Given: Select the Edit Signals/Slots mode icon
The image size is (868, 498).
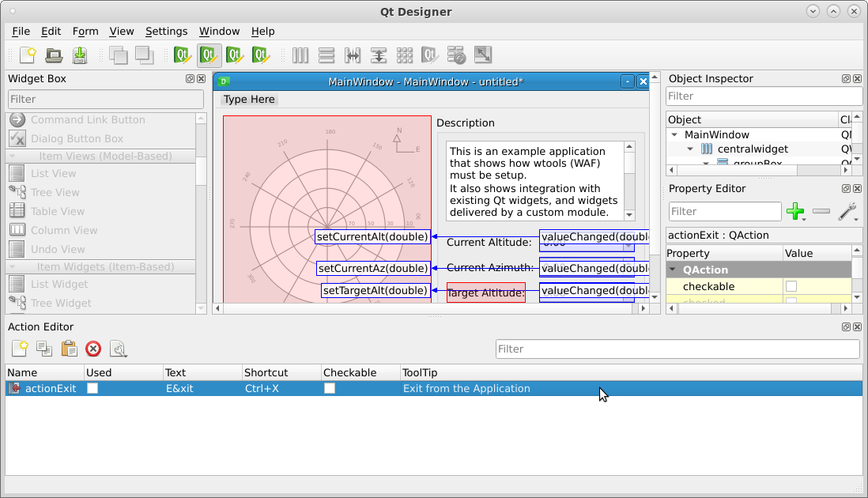Looking at the screenshot, I should tap(209, 55).
